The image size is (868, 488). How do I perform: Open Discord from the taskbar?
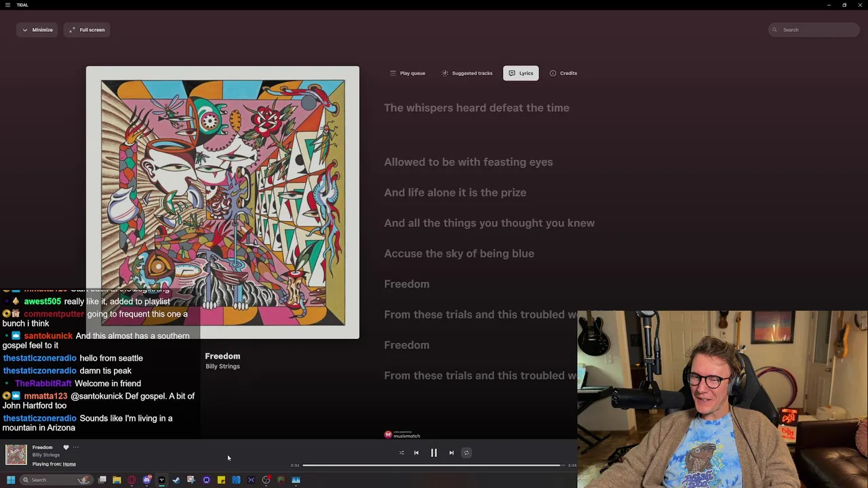point(146,480)
